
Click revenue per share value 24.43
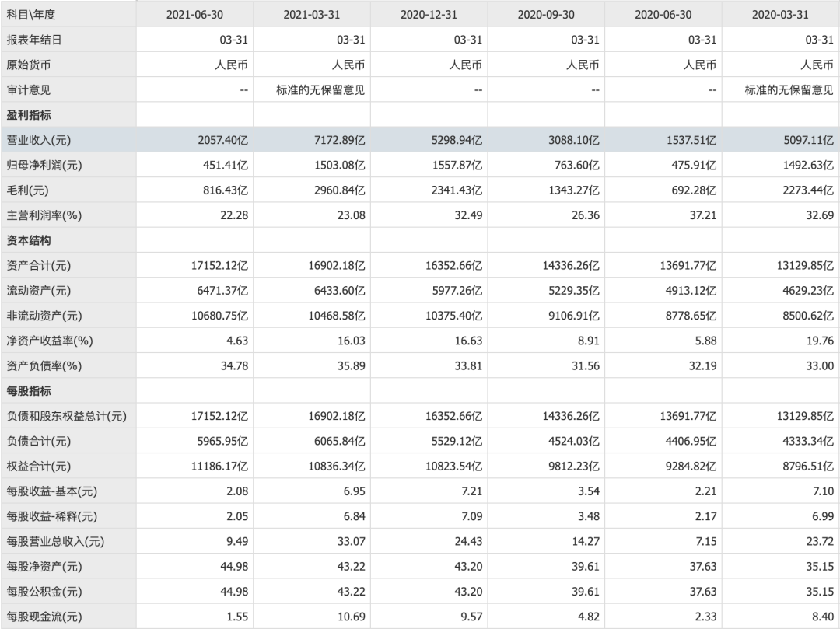pyautogui.click(x=468, y=542)
